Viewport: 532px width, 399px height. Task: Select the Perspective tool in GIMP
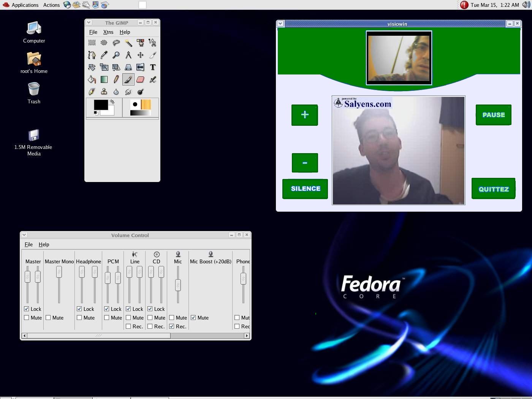[128, 67]
